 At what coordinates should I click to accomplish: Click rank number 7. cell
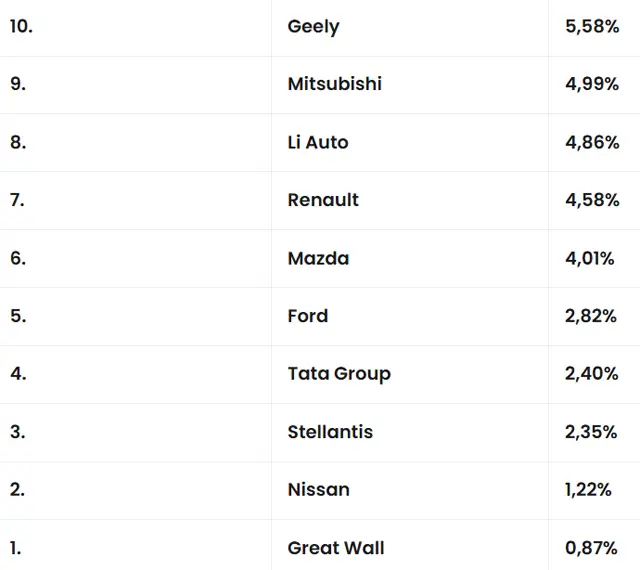17,200
